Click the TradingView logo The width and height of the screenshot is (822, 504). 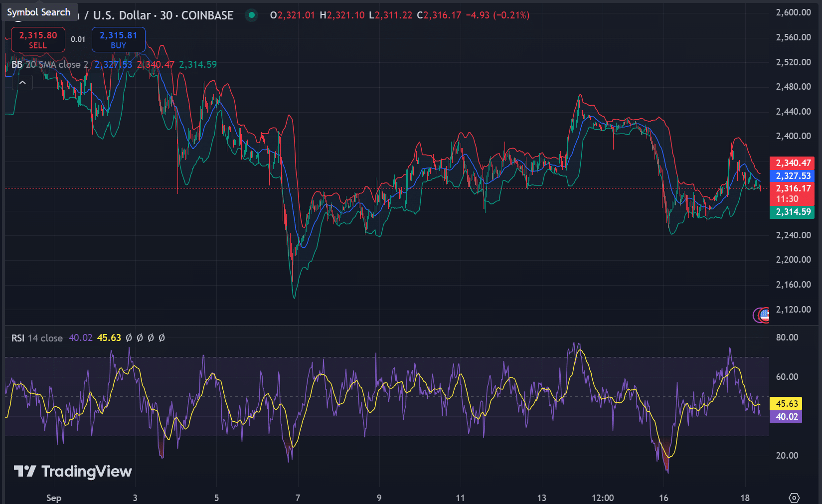point(73,471)
